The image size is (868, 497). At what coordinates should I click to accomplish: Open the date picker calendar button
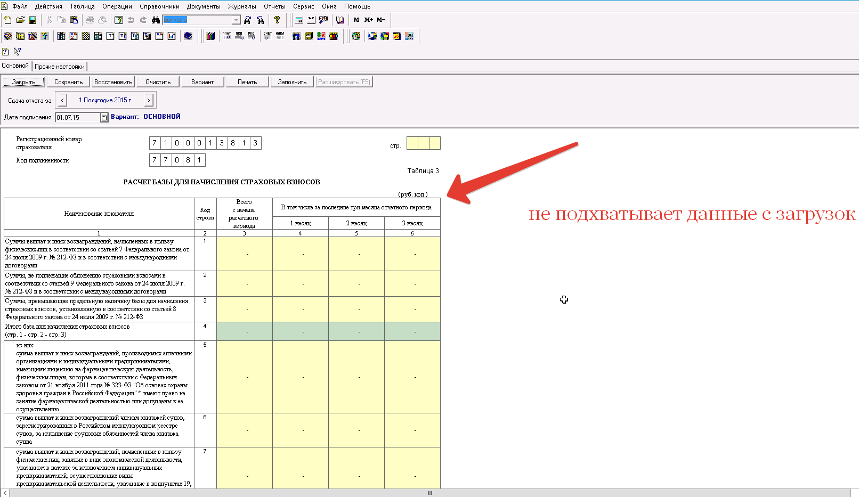point(104,118)
